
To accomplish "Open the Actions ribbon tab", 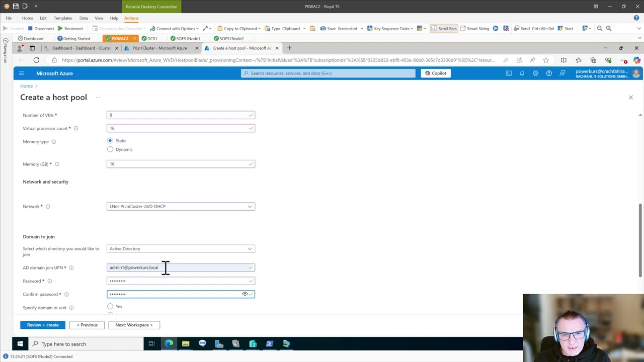I will point(131,18).
